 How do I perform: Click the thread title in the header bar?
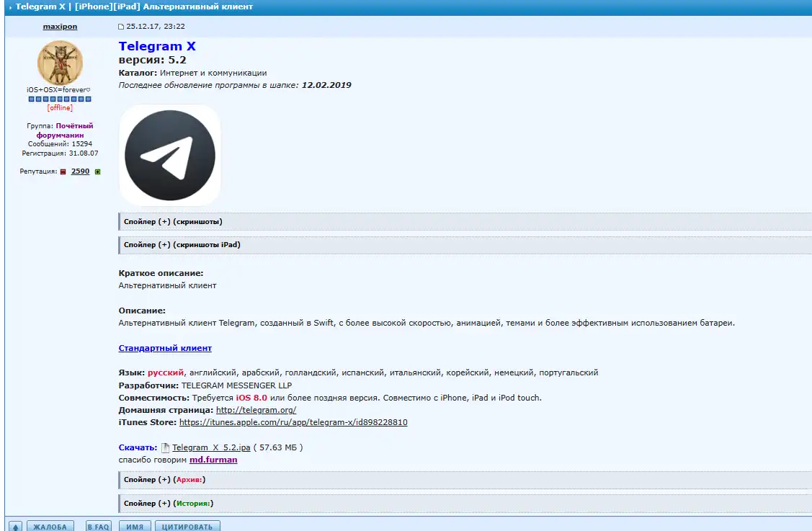[134, 6]
